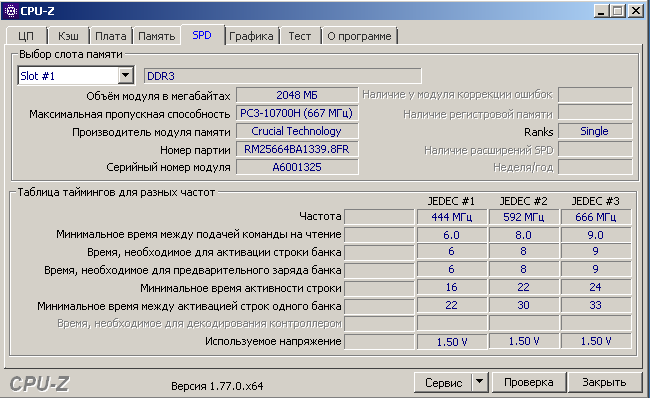This screenshot has width=650, height=398.
Task: Select the 592 МГц frequency cell
Action: (x=524, y=217)
